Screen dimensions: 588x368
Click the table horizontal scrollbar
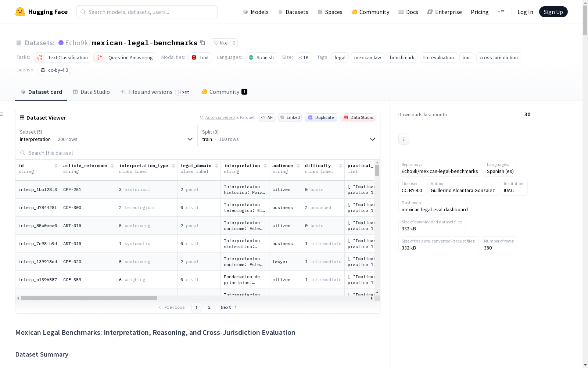click(89, 298)
